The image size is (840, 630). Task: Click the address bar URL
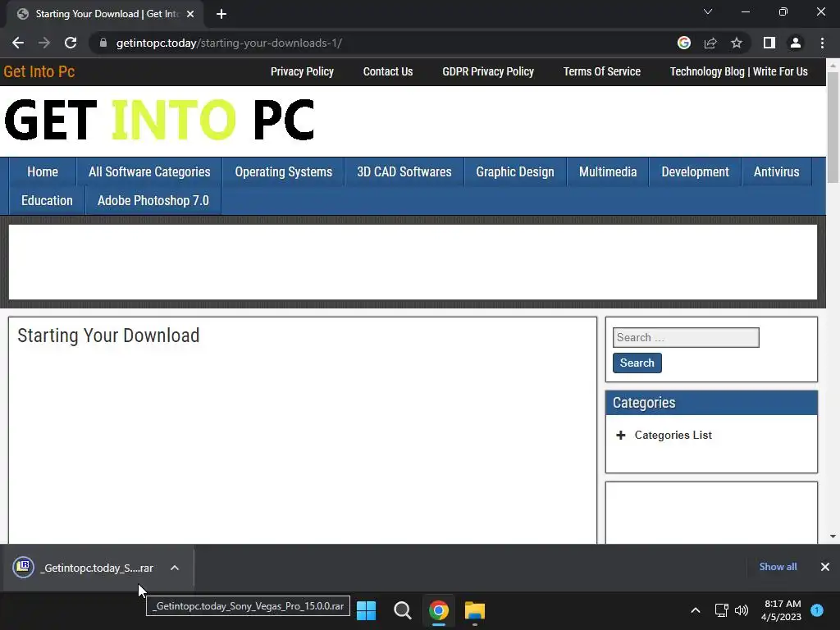(230, 43)
